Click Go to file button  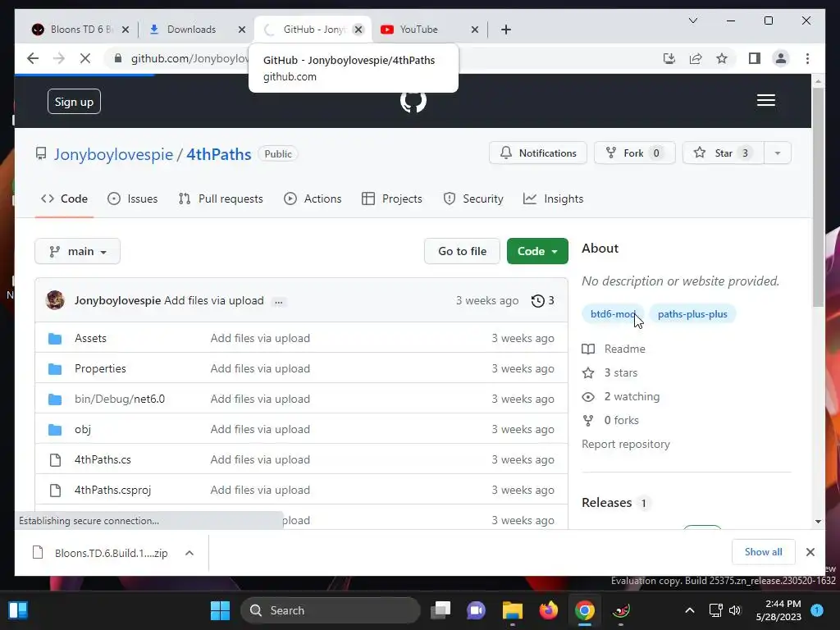coord(463,251)
